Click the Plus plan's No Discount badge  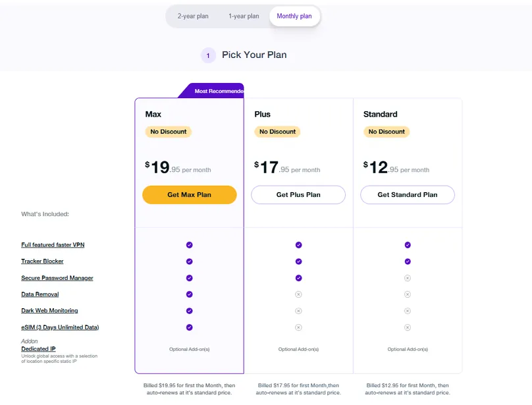tap(278, 132)
